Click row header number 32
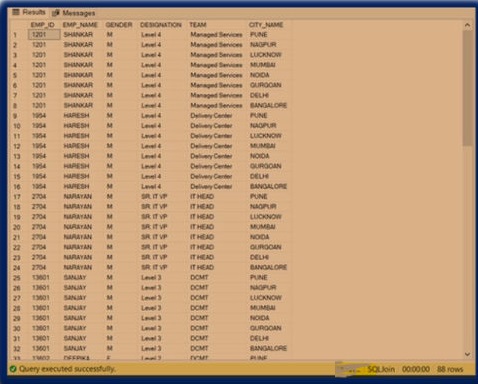This screenshot has width=478, height=384. [17, 349]
